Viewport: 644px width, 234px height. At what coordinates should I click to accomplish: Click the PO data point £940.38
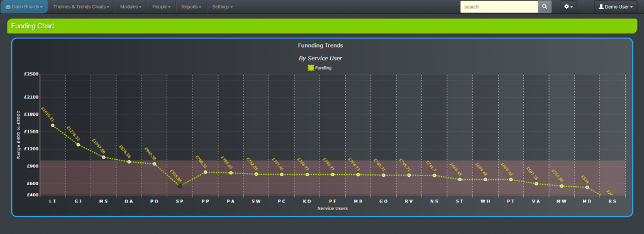coord(155,164)
